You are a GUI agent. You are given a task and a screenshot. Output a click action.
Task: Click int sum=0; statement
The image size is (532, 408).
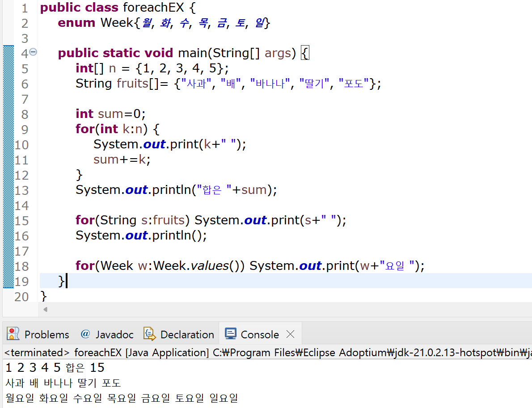point(110,114)
